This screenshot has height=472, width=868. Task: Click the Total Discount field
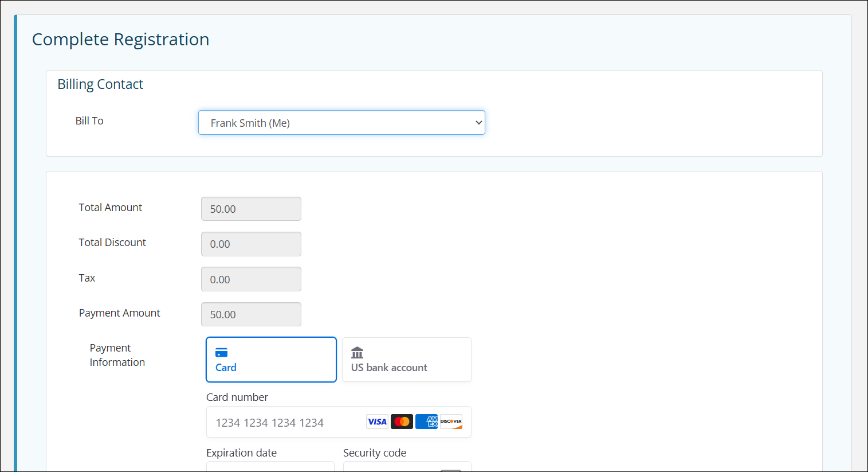pos(251,244)
